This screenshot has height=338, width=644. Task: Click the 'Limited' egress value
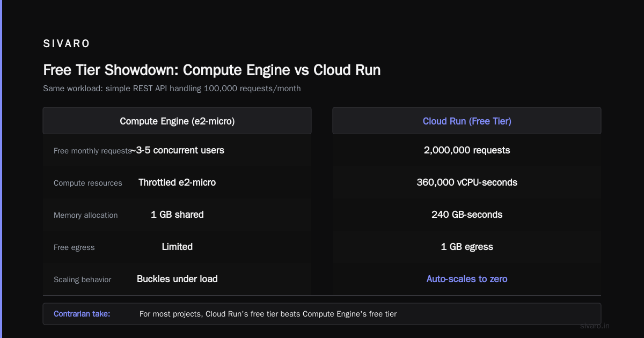[177, 247]
